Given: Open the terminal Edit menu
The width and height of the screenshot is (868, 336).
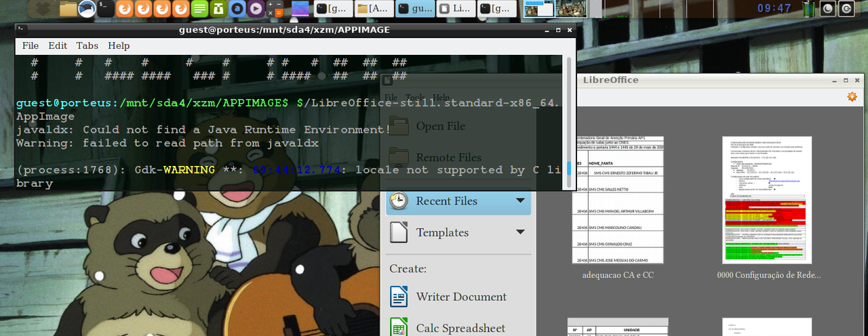Looking at the screenshot, I should tap(58, 46).
